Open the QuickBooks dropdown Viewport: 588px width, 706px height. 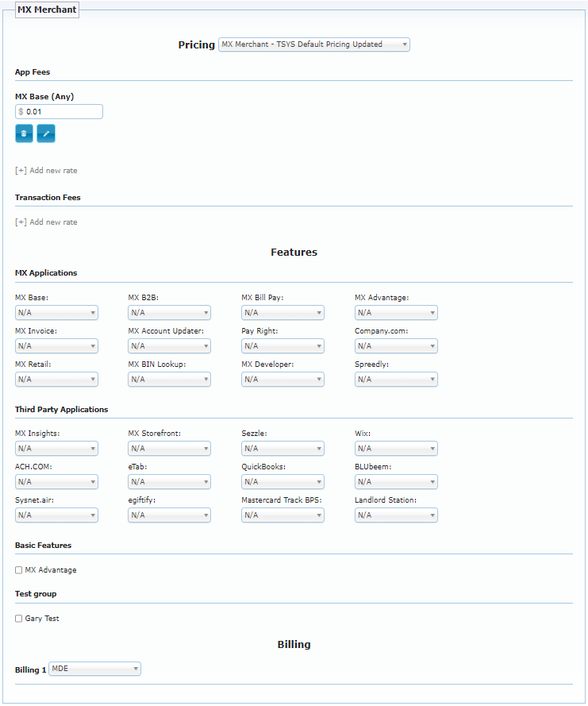[x=283, y=482]
